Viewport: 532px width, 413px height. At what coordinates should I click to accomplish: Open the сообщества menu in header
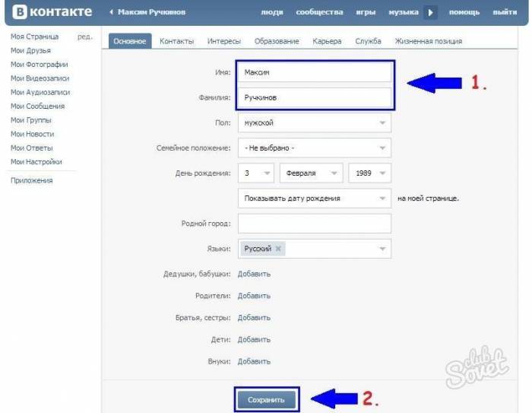[x=319, y=12]
